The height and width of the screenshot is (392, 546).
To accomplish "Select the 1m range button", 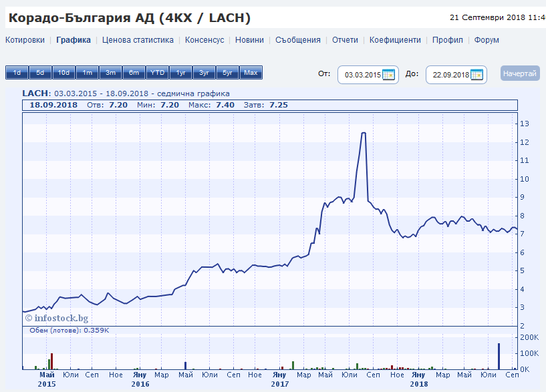I will tap(87, 73).
